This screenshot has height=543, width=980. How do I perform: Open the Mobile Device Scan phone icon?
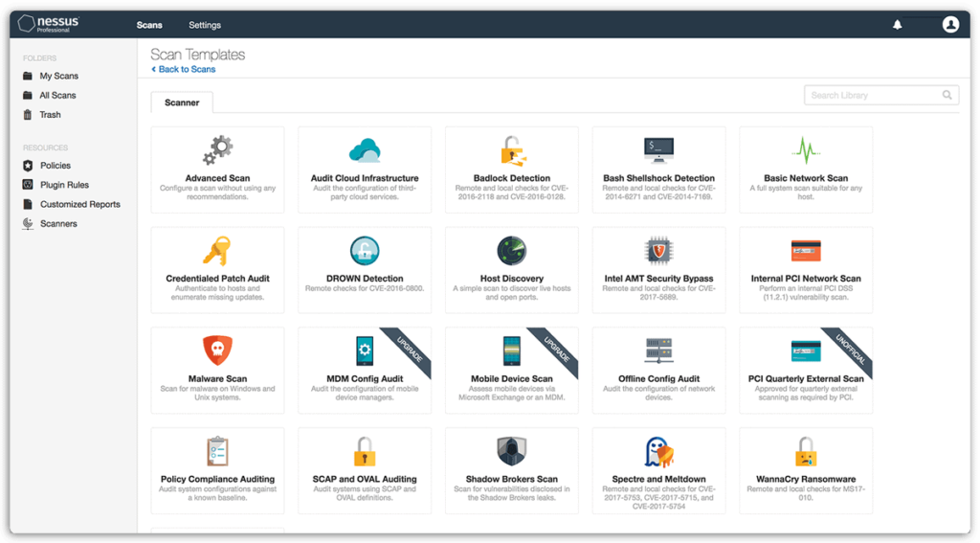[x=511, y=351]
